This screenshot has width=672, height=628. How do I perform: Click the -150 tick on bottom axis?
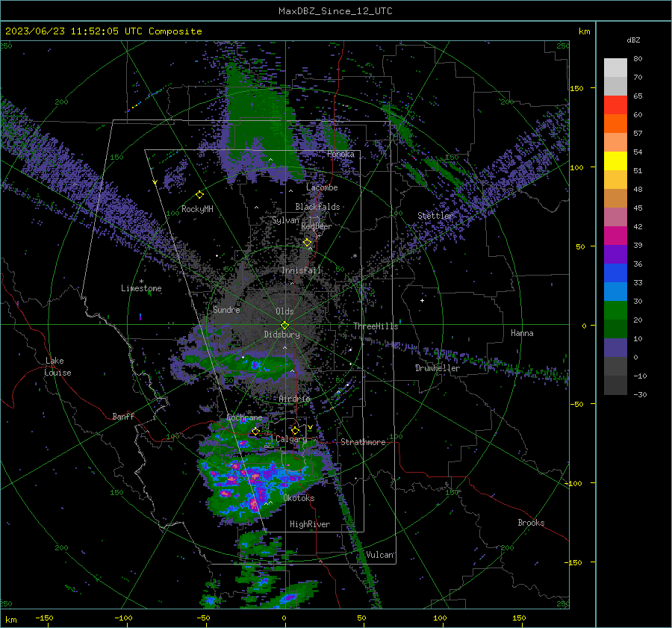44,618
